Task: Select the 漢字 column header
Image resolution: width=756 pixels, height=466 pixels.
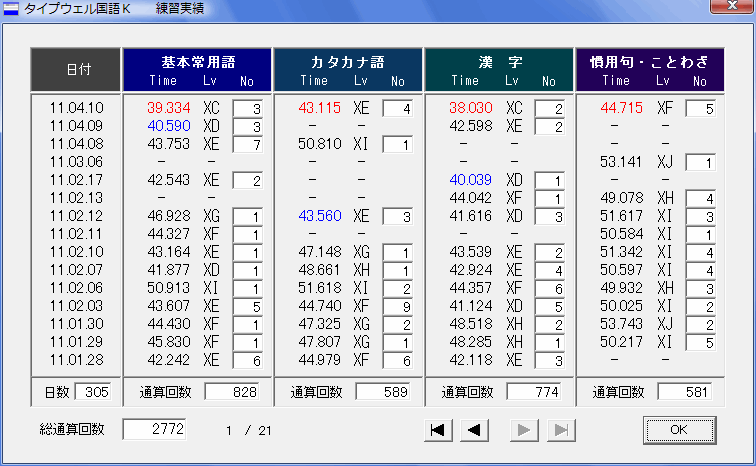Action: [499, 70]
